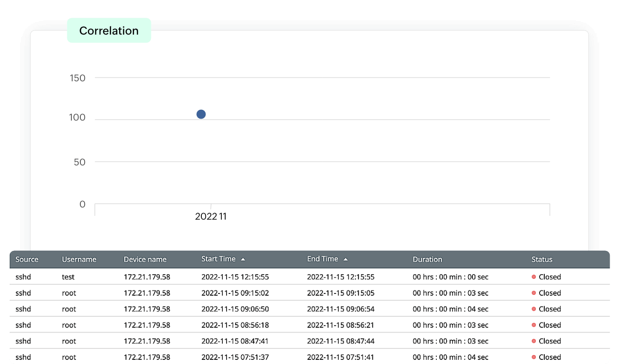The image size is (619, 364).
Task: Click the Status column header
Action: click(541, 259)
